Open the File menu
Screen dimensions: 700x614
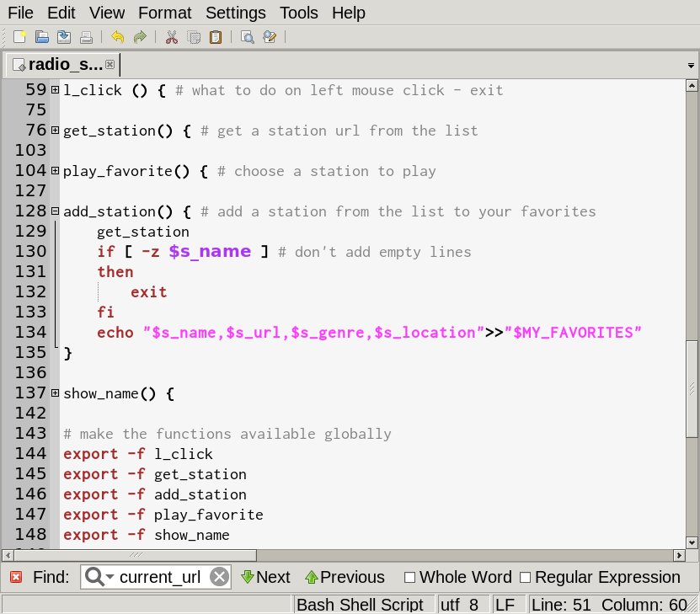coord(20,13)
